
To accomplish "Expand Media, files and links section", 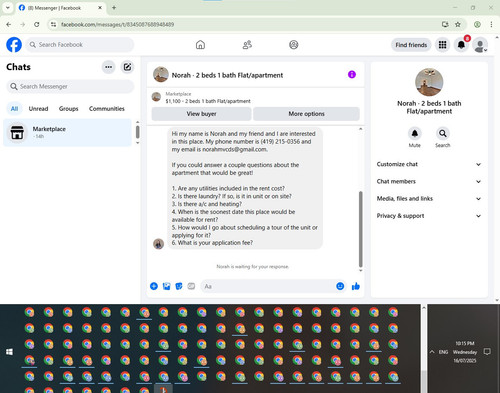I will (429, 199).
